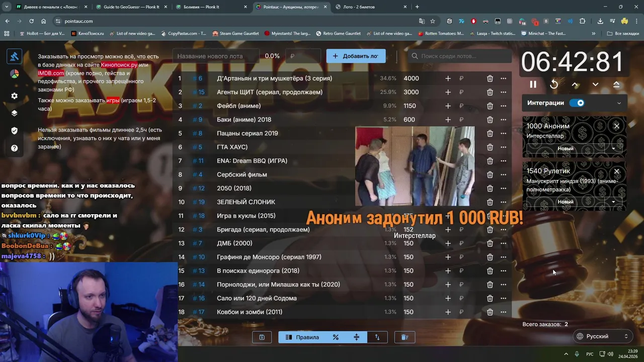Dismiss the 1000 Аноним donation card
The image size is (644, 362).
point(616,126)
